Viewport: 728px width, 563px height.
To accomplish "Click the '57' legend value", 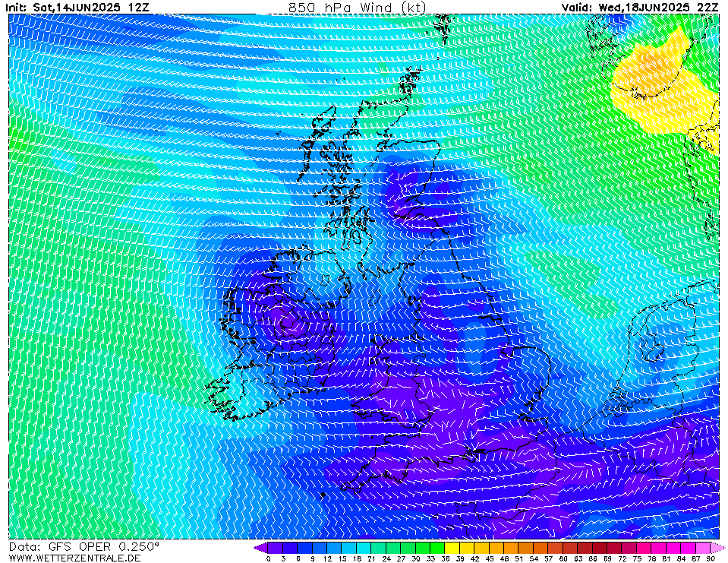I will [x=548, y=558].
